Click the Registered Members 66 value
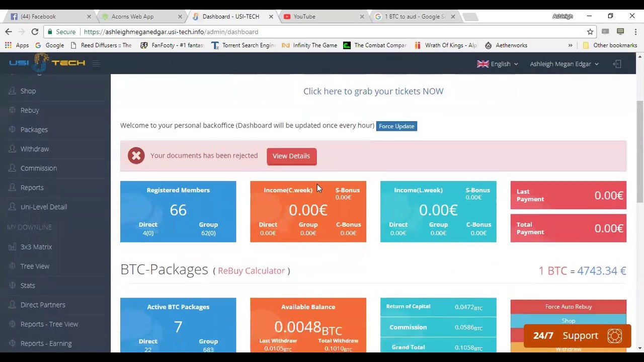 click(178, 210)
